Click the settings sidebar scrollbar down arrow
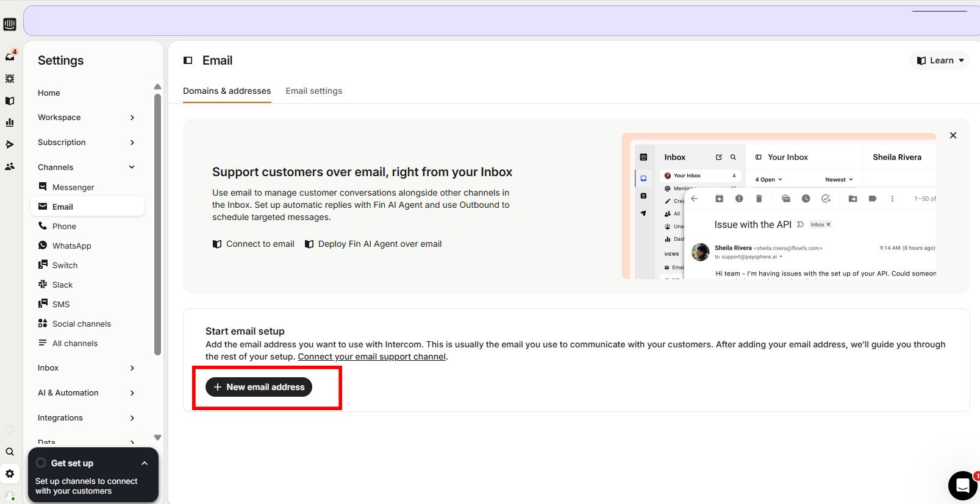 [x=157, y=438]
